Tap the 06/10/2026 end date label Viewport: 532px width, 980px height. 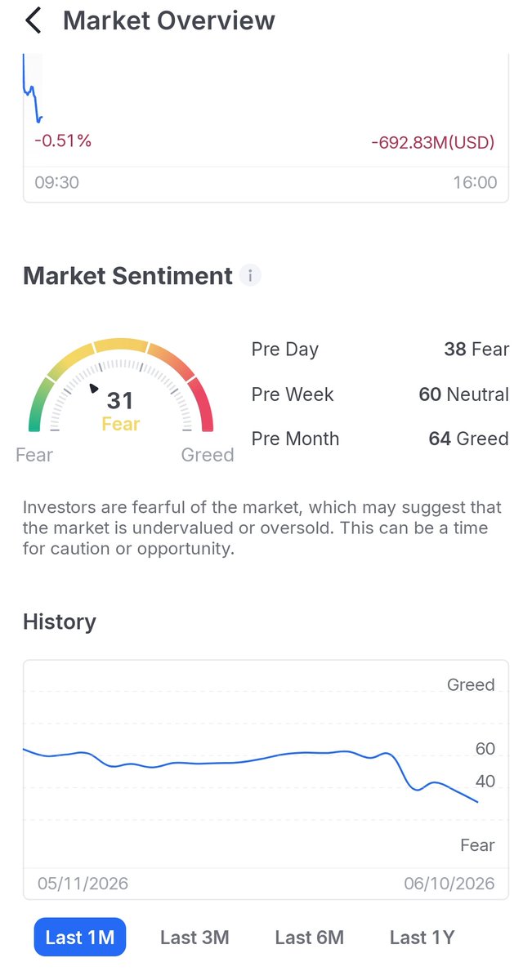point(449,884)
